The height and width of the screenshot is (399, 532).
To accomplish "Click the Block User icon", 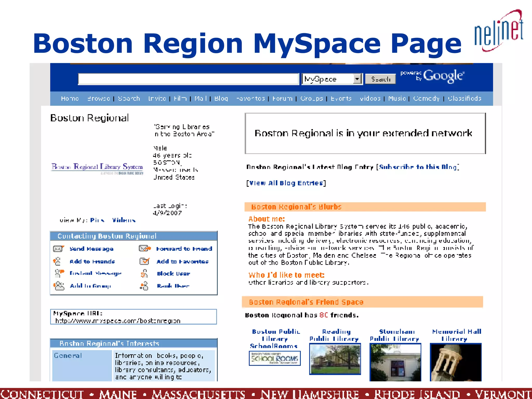I will click(x=144, y=274).
